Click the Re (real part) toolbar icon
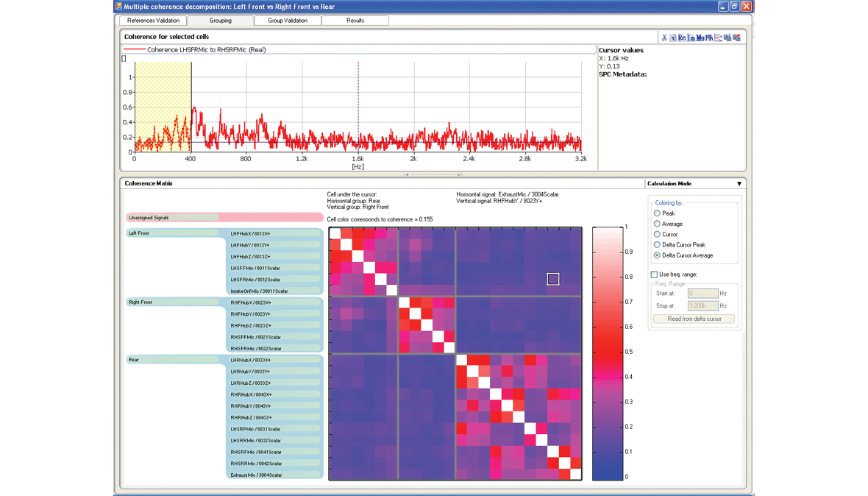The height and width of the screenshot is (496, 868). (x=682, y=36)
